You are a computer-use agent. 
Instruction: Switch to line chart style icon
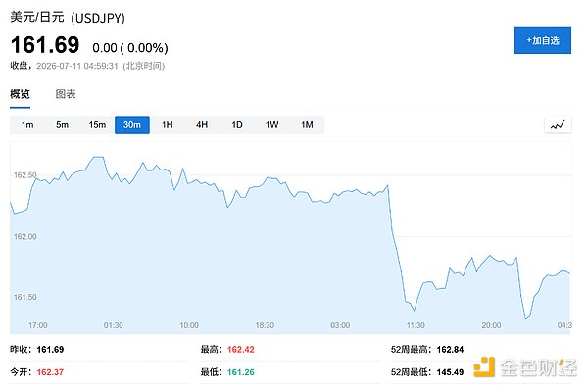click(558, 124)
